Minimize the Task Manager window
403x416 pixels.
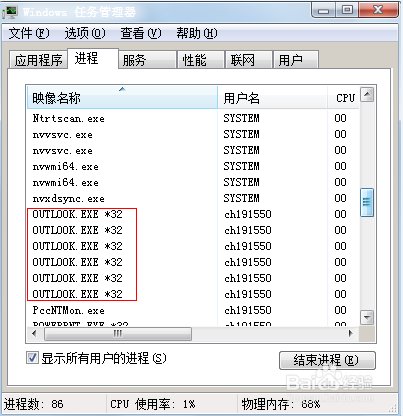click(322, 10)
